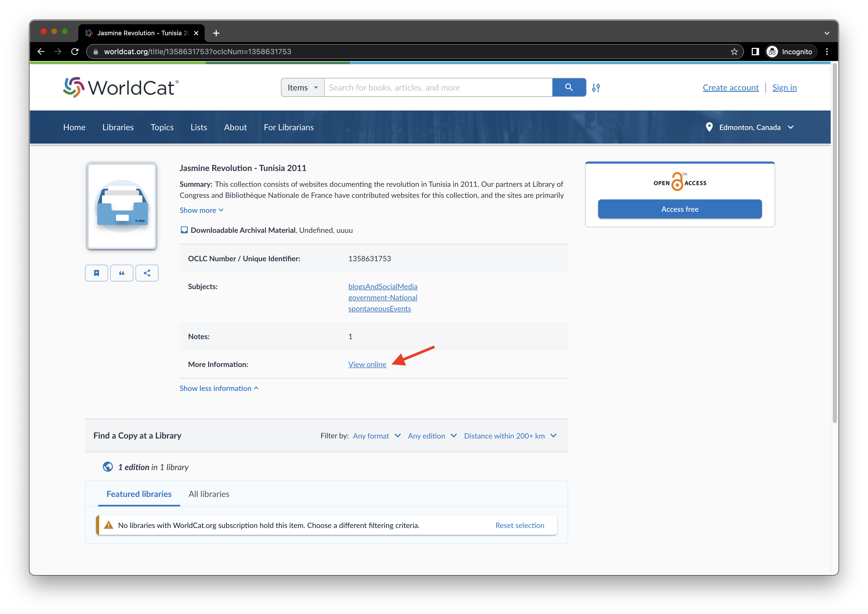
Task: Expand the Any format filter
Action: click(377, 436)
